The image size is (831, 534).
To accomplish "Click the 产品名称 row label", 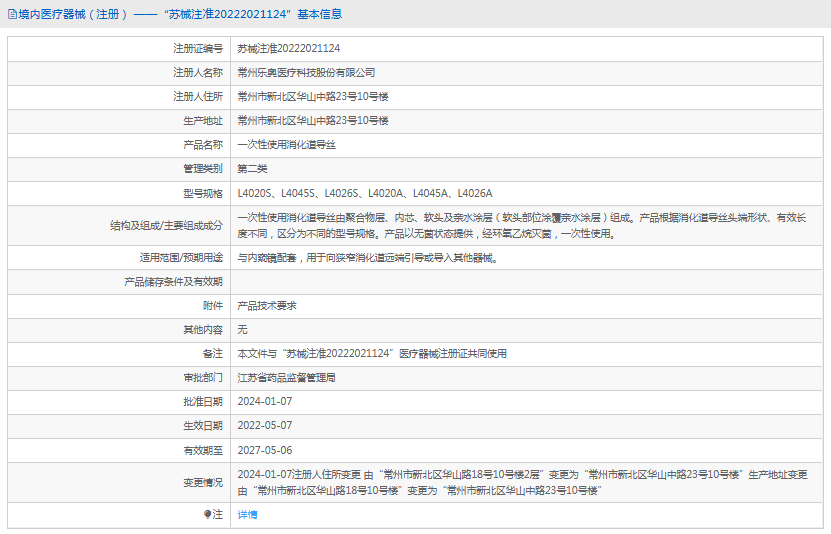I will click(203, 145).
